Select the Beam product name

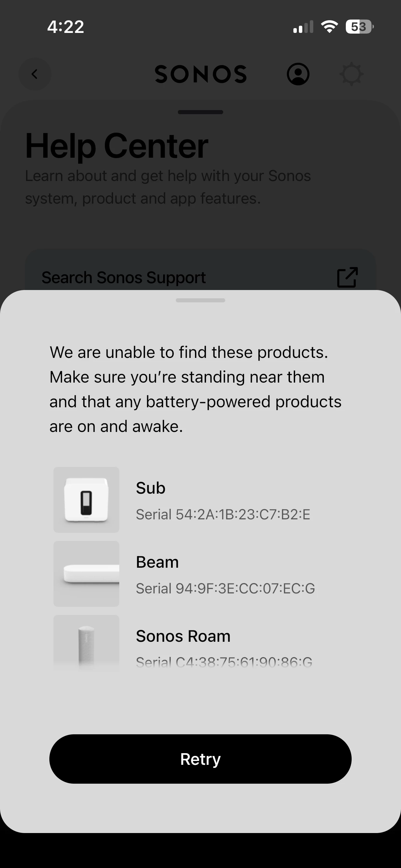click(x=157, y=562)
